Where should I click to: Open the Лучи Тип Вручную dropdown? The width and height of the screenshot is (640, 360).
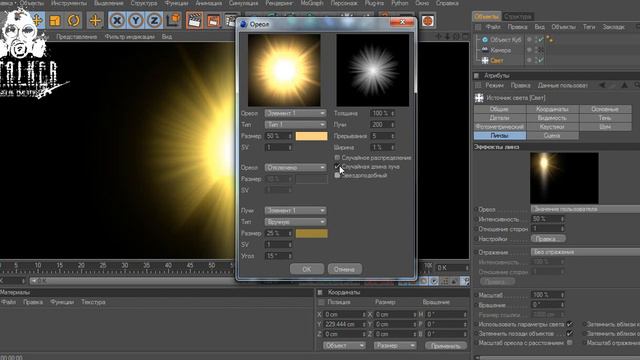click(295, 222)
